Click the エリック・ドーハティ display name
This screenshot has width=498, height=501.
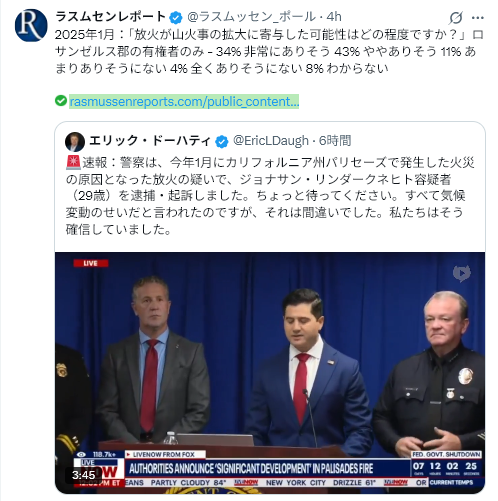coord(150,141)
